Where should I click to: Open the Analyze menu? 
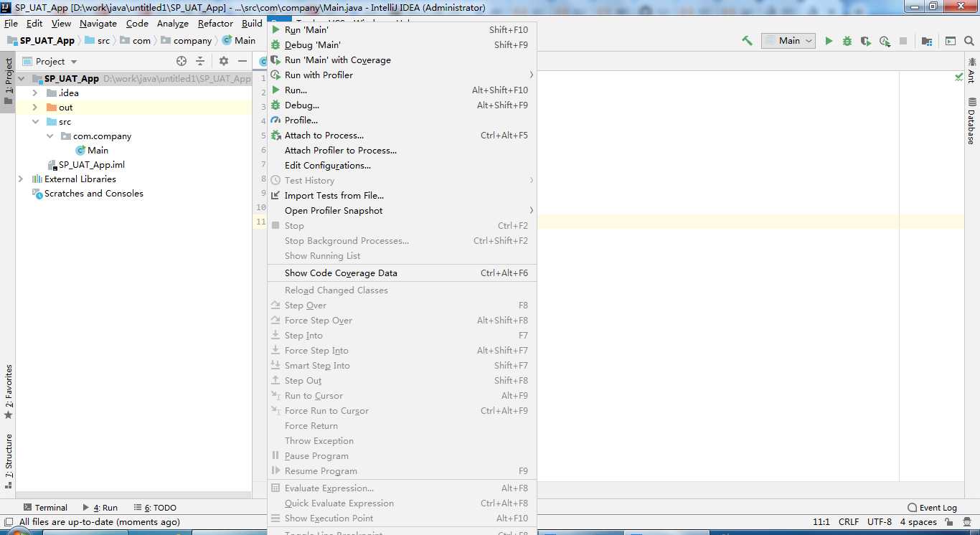click(x=173, y=23)
